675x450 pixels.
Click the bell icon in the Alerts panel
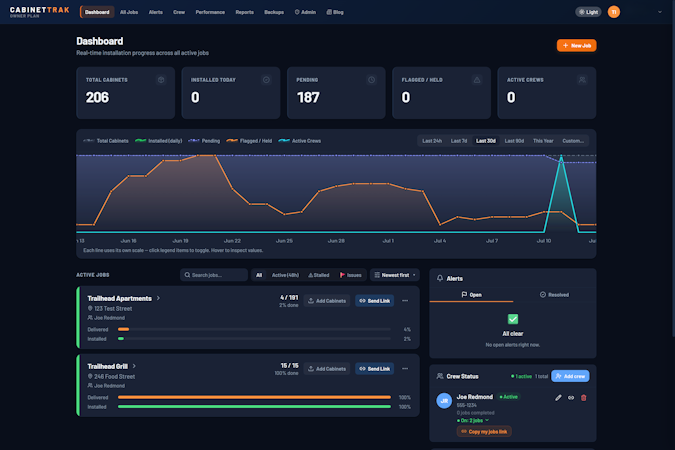(440, 278)
